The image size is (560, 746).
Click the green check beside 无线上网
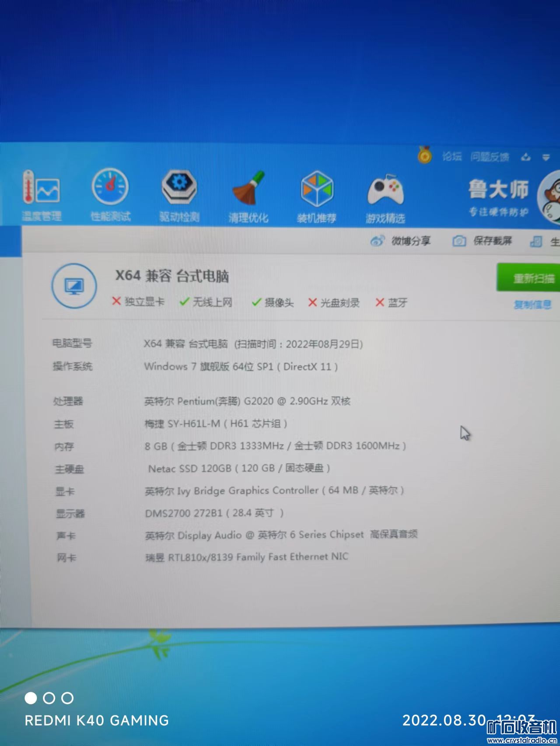(x=184, y=302)
